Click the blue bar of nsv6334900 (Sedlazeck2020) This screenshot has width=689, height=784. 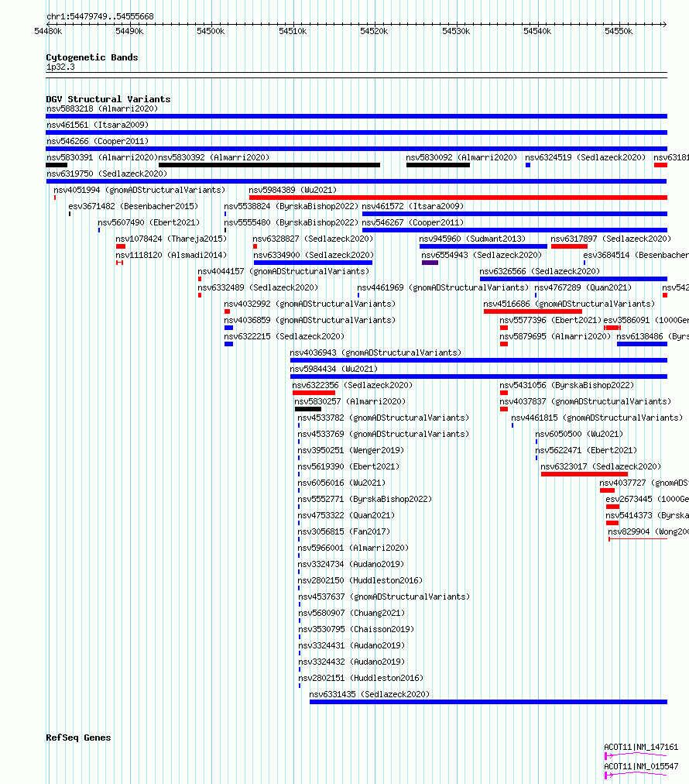point(313,263)
